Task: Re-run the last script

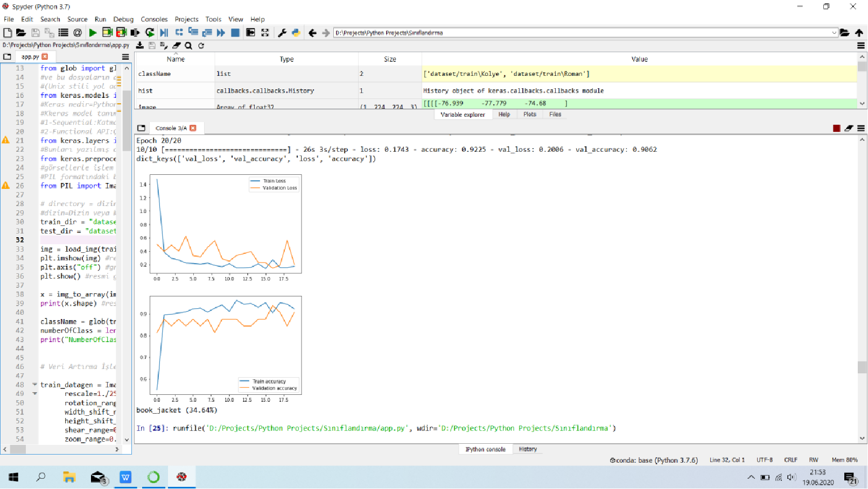Action: (150, 33)
